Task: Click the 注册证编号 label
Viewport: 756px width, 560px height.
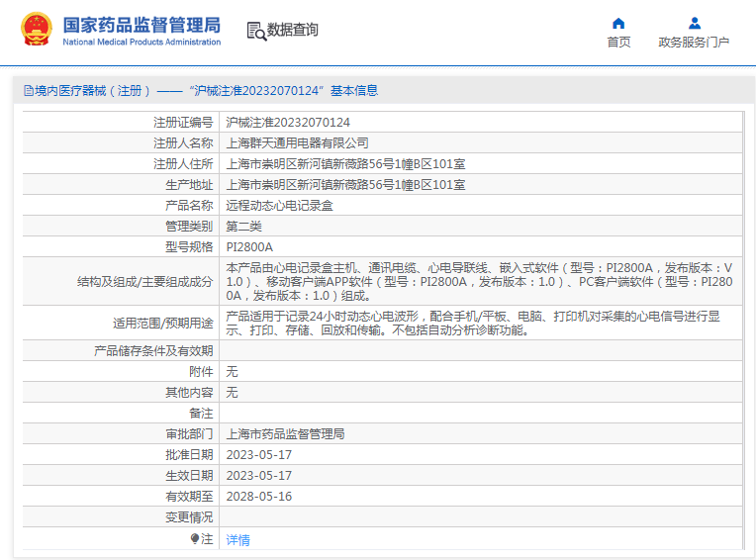Action: click(183, 123)
